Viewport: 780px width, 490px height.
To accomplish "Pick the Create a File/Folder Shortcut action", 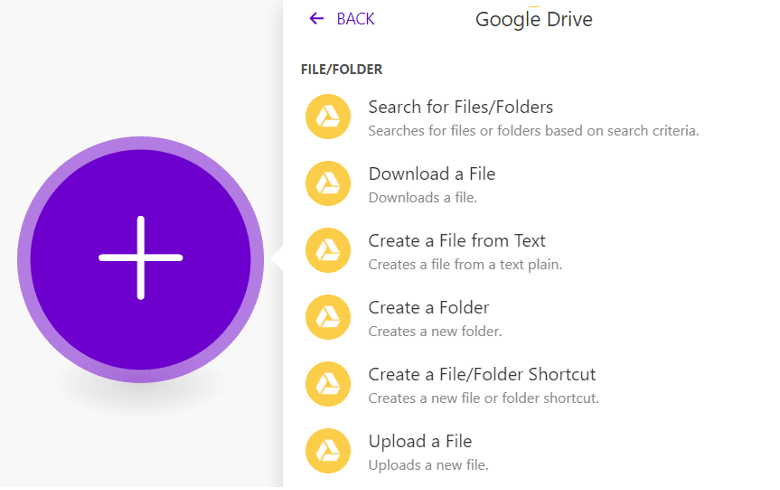I will 481,375.
